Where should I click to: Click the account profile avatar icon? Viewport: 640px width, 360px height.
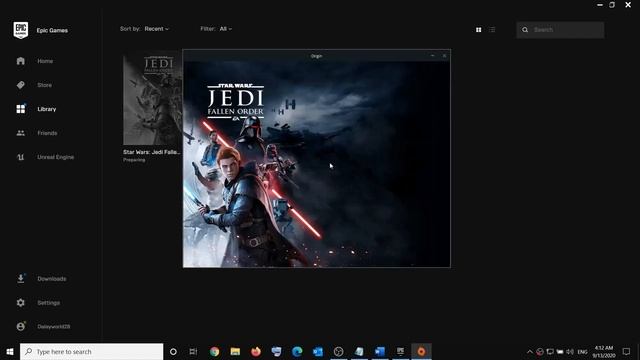tap(21, 327)
